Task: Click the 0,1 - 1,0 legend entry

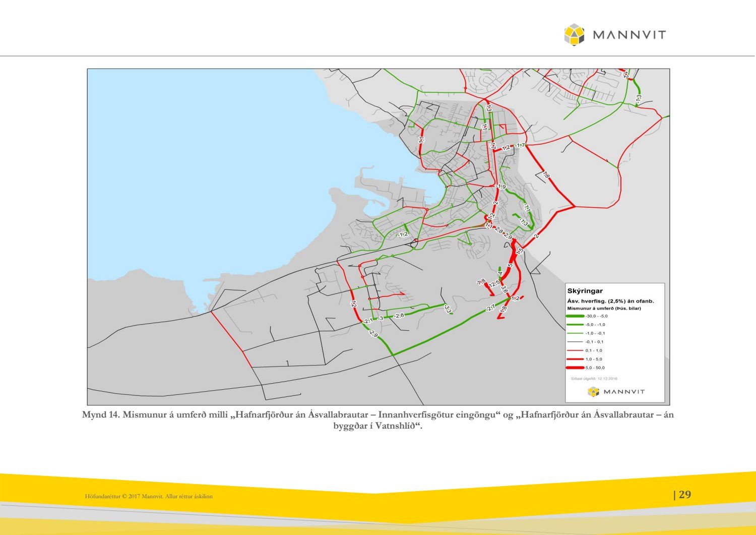Action: pos(594,350)
